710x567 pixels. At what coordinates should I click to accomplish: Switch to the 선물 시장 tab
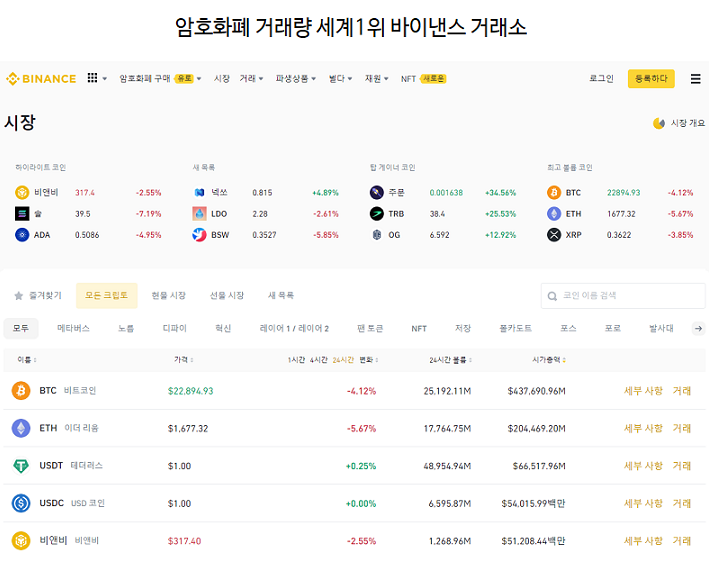226,295
